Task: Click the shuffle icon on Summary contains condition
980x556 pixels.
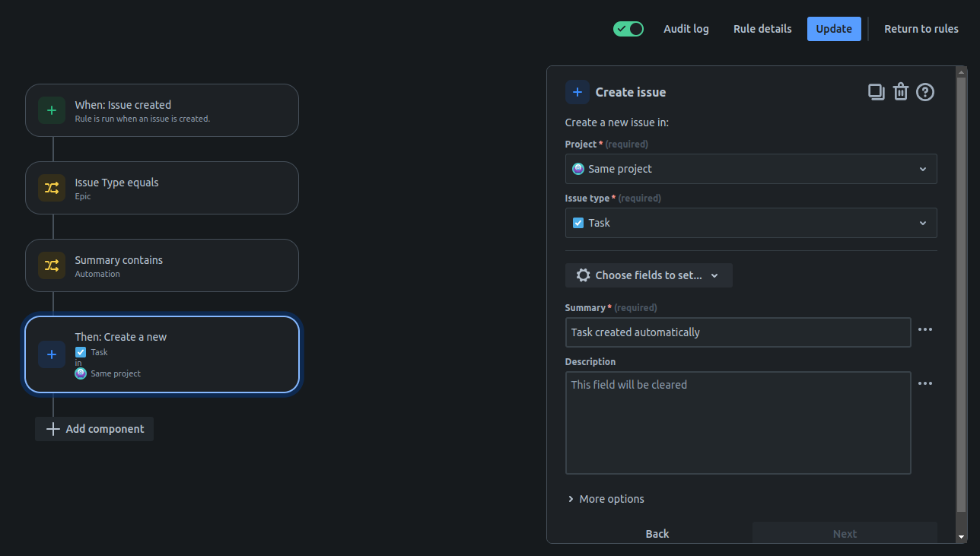Action: coord(52,265)
